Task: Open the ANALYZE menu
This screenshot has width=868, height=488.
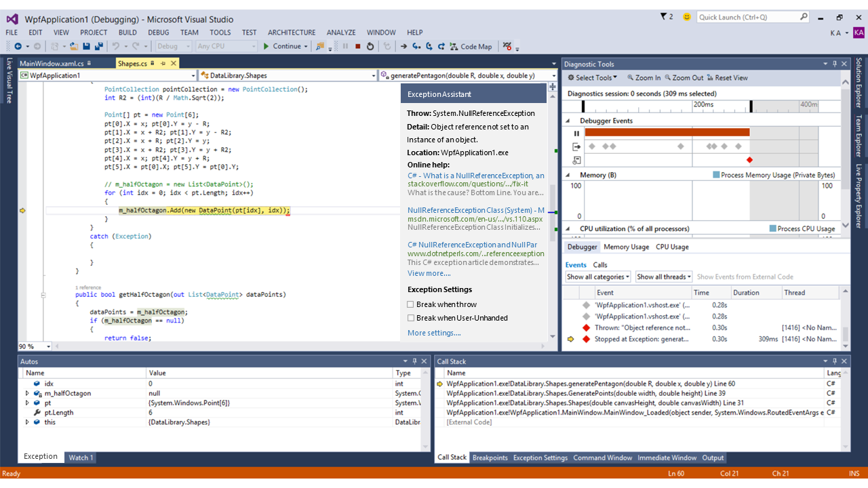Action: point(341,32)
